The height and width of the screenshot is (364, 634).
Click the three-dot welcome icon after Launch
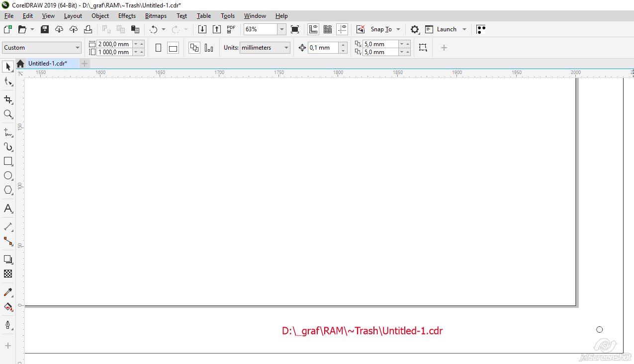481,29
